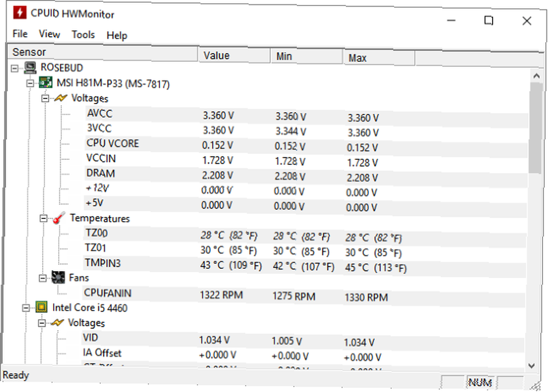
Task: Click the CPUID HWMonitor lightning app icon
Action: pyautogui.click(x=20, y=12)
